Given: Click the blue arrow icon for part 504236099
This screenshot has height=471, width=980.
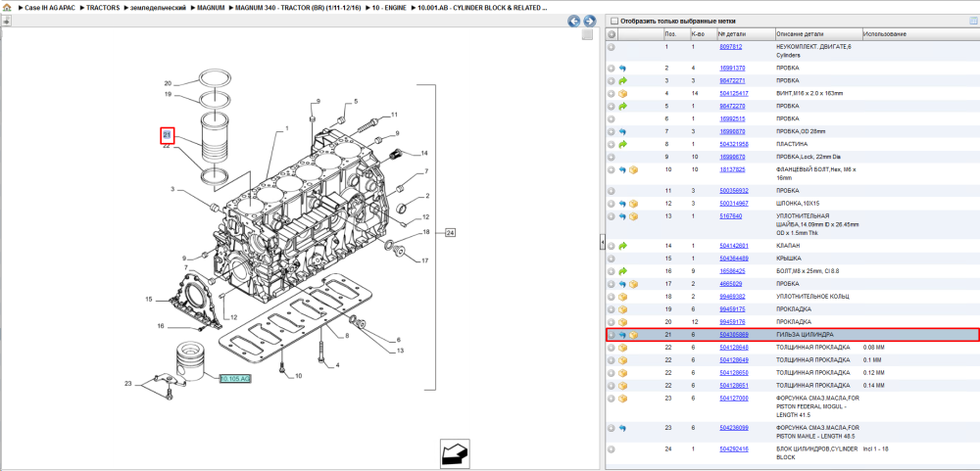Looking at the screenshot, I should 622,428.
